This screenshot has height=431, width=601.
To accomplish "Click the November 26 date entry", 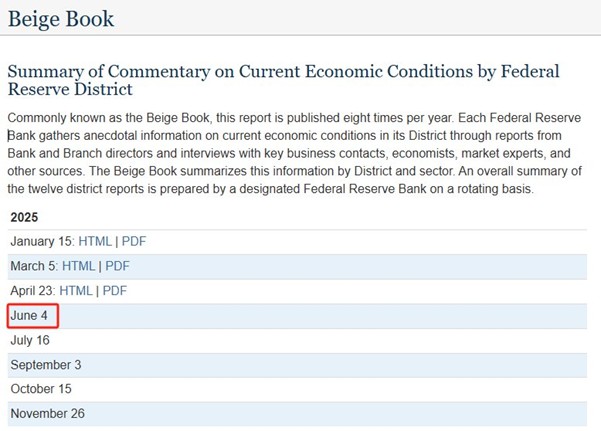I will [x=47, y=413].
